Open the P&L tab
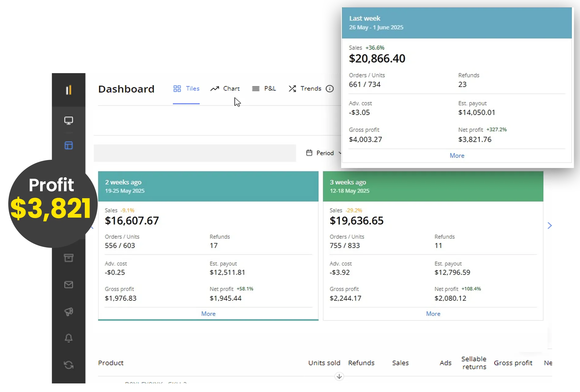 [x=264, y=89]
